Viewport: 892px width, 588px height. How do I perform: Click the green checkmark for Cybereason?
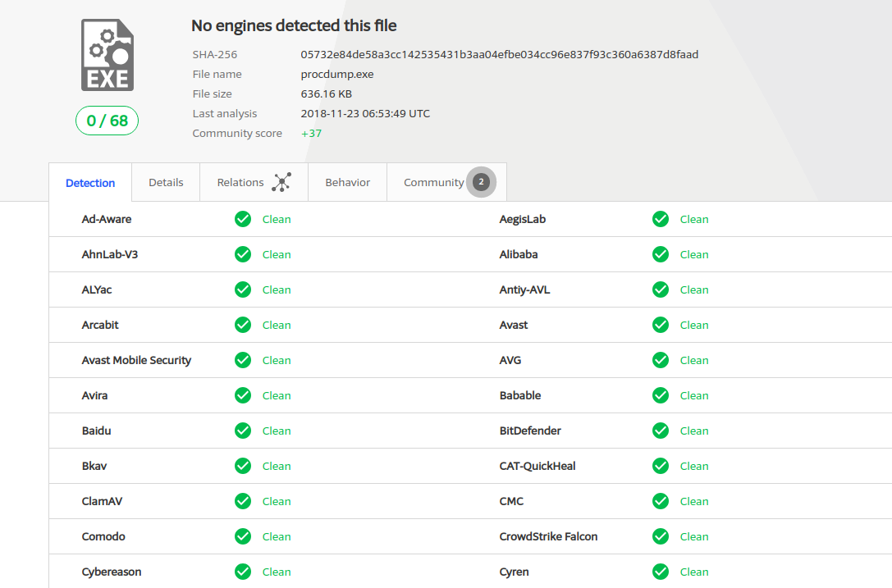pyautogui.click(x=243, y=572)
